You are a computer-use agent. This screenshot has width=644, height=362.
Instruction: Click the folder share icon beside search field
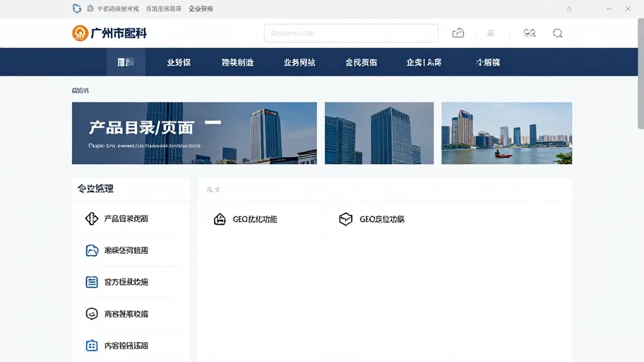[x=458, y=33]
